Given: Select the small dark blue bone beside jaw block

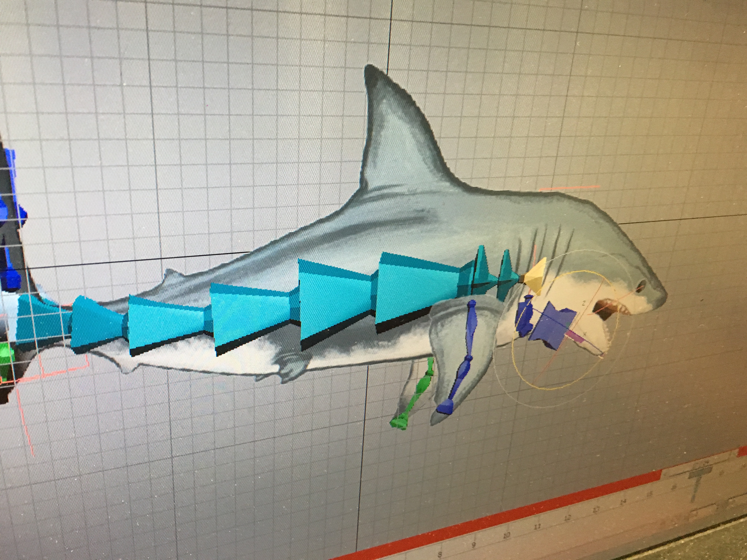Looking at the screenshot, I should [x=524, y=316].
